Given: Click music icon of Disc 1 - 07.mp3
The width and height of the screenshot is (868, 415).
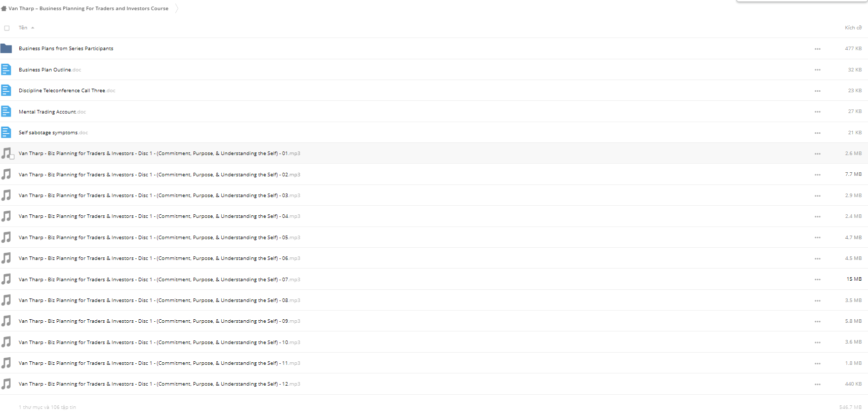Looking at the screenshot, I should click(x=6, y=279).
